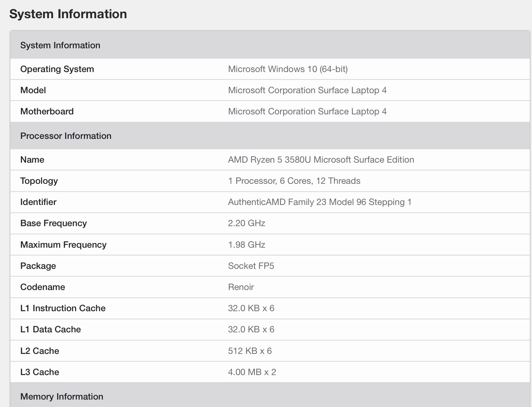Click the 'Model' row label
Image resolution: width=532 pixels, height=407 pixels.
(x=33, y=90)
